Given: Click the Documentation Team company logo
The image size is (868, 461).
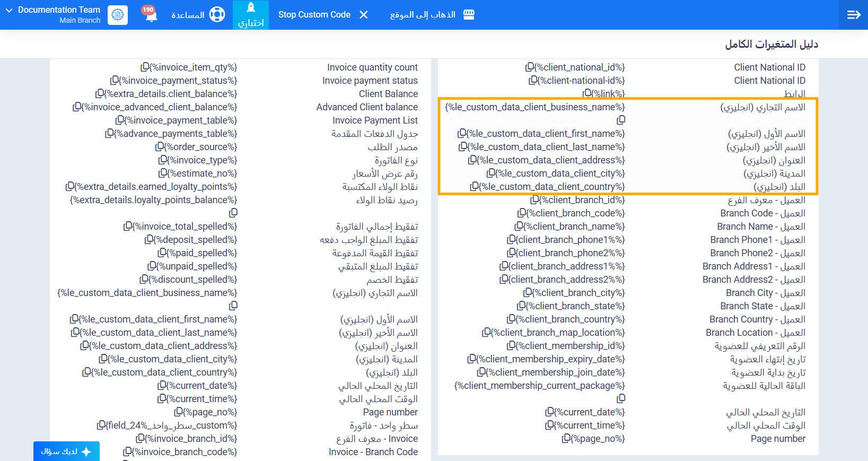Looking at the screenshot, I should [x=118, y=15].
